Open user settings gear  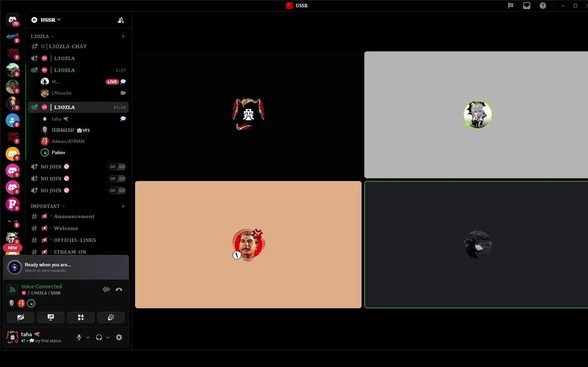pos(119,337)
